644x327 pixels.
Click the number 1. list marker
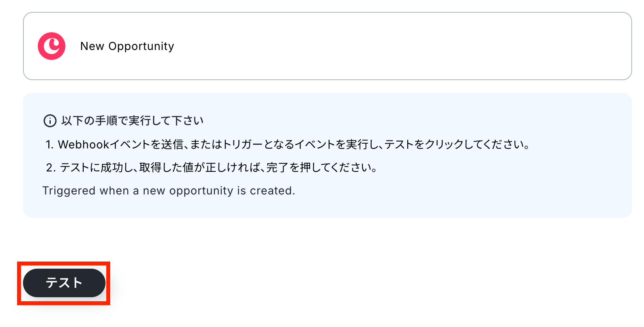pos(50,144)
